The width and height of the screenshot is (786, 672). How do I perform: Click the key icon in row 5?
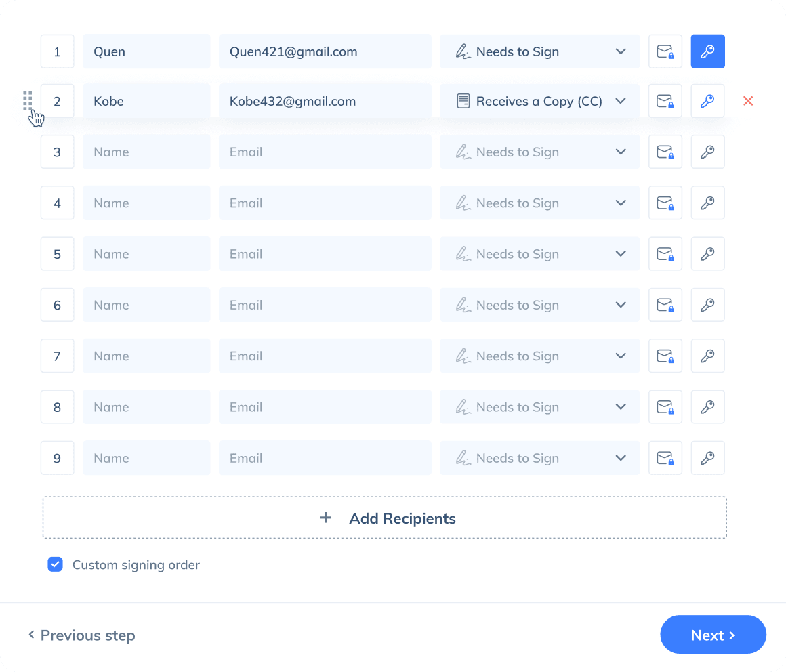(x=707, y=254)
